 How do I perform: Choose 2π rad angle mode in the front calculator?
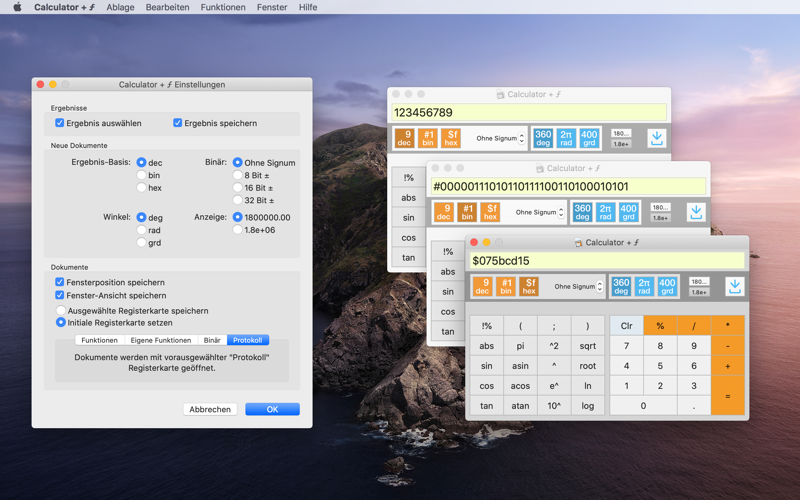pos(644,286)
